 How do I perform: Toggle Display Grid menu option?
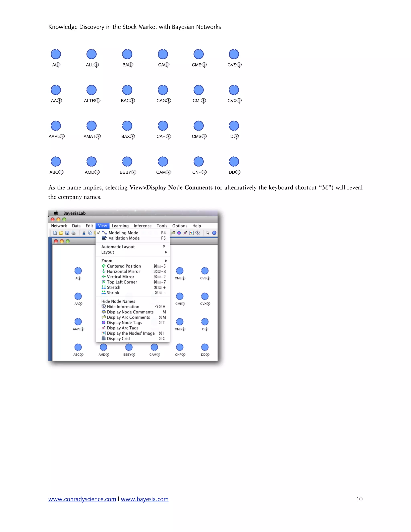tap(118, 339)
